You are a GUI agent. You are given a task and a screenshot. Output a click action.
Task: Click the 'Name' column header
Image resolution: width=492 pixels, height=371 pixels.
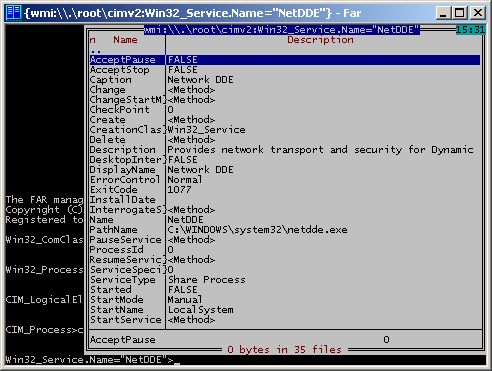click(x=125, y=40)
